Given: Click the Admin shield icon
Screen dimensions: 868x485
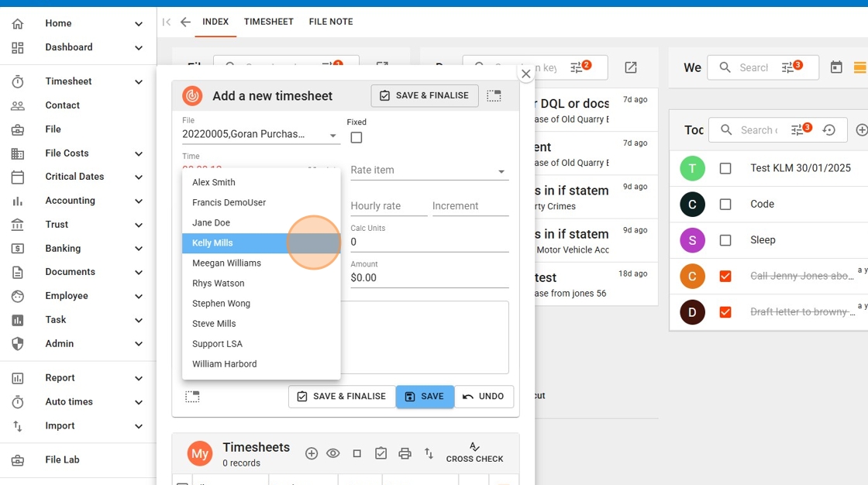Looking at the screenshot, I should click(18, 344).
